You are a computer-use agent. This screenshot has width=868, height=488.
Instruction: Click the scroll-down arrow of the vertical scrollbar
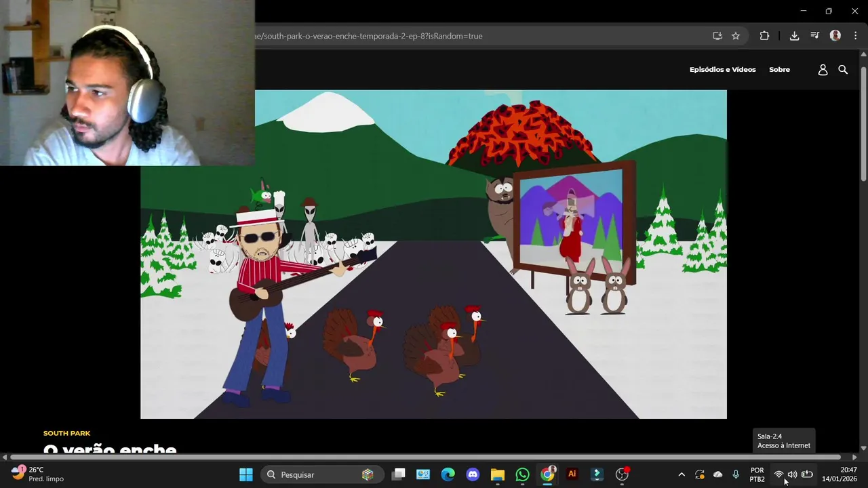tap(863, 448)
